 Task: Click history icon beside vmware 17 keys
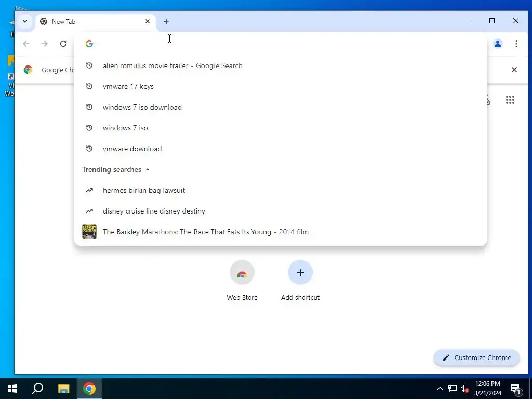pyautogui.click(x=89, y=87)
